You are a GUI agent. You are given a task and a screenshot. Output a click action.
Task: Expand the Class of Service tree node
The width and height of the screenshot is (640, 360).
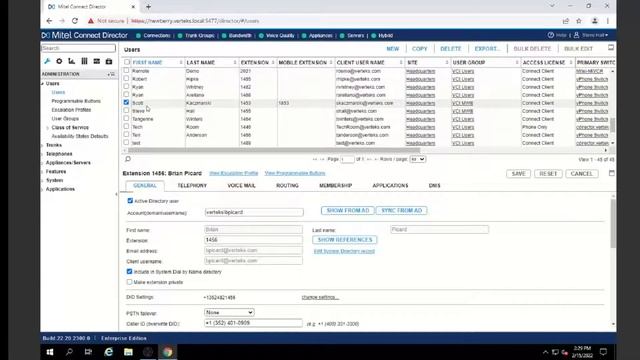[47, 128]
